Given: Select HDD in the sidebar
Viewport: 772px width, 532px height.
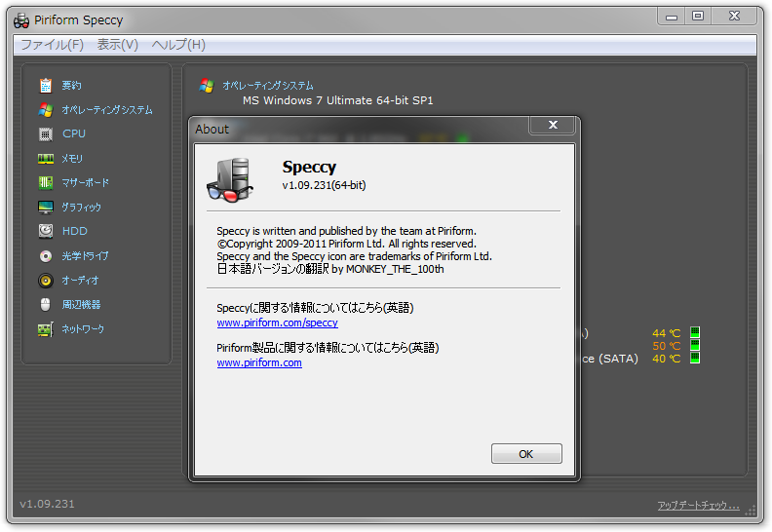Looking at the screenshot, I should [75, 231].
